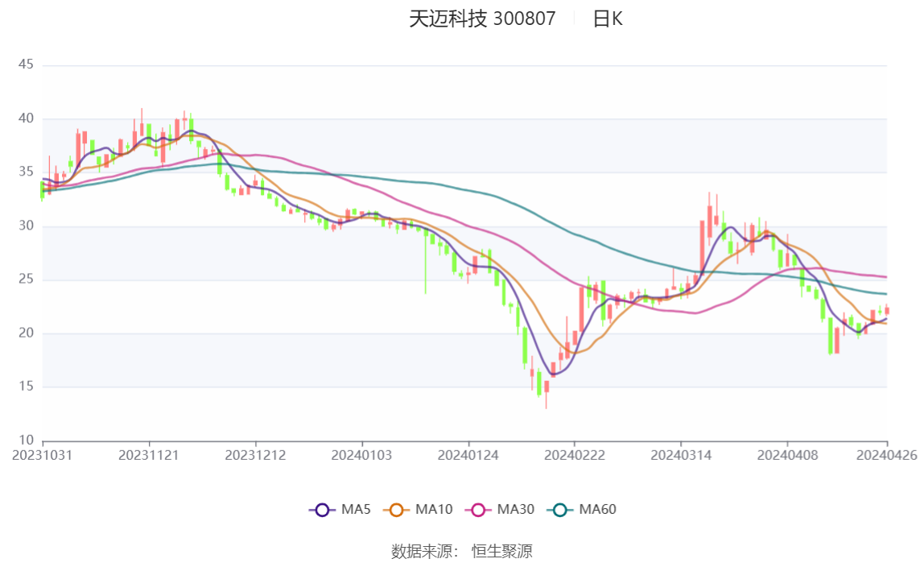Viewport: 924px width, 563px height.
Task: Click the x-axis date 20240408
Action: 787,455
